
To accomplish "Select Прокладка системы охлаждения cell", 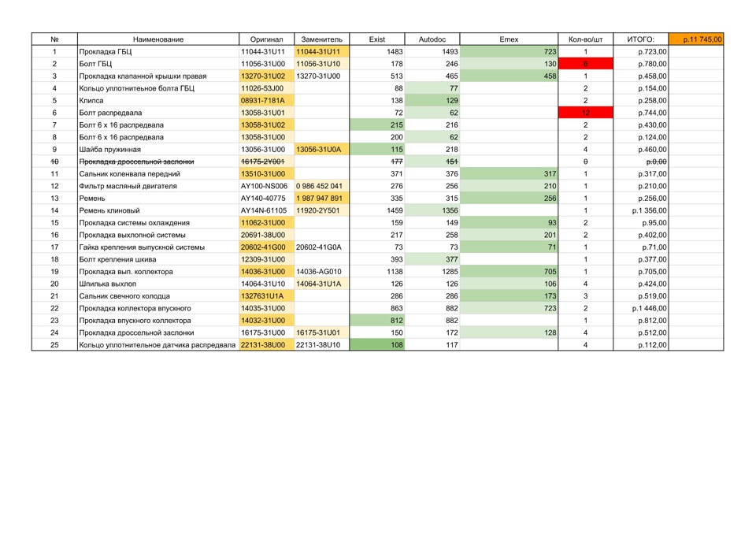I will [x=158, y=223].
